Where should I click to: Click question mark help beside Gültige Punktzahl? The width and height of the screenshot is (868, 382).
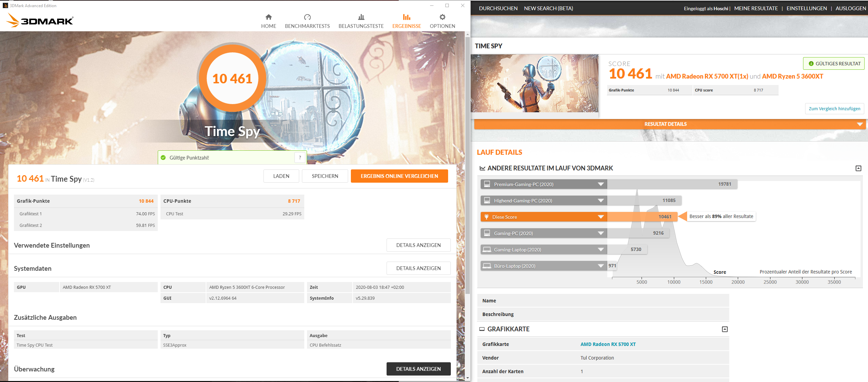[300, 157]
